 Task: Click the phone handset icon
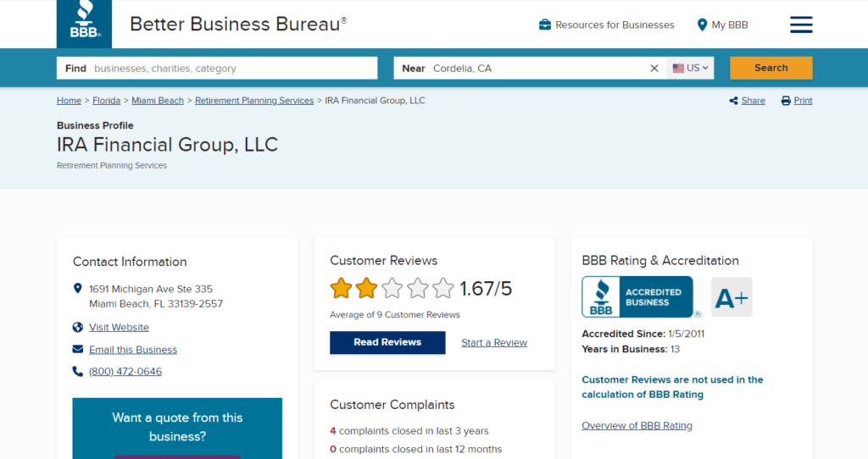point(77,371)
